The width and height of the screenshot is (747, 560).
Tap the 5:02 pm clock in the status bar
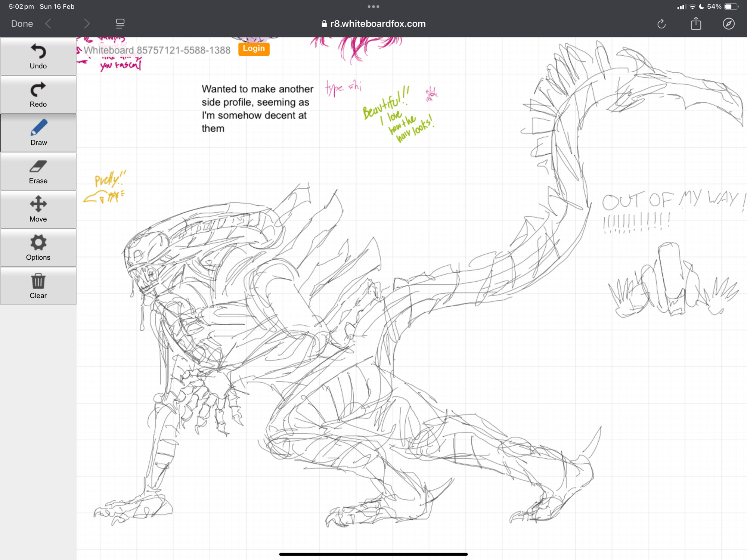(21, 6)
